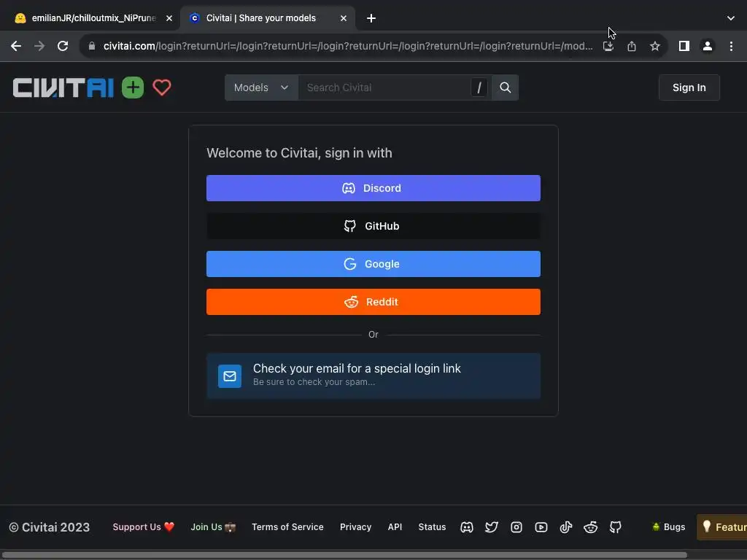Click the civitai.com URL address bar

(348, 46)
